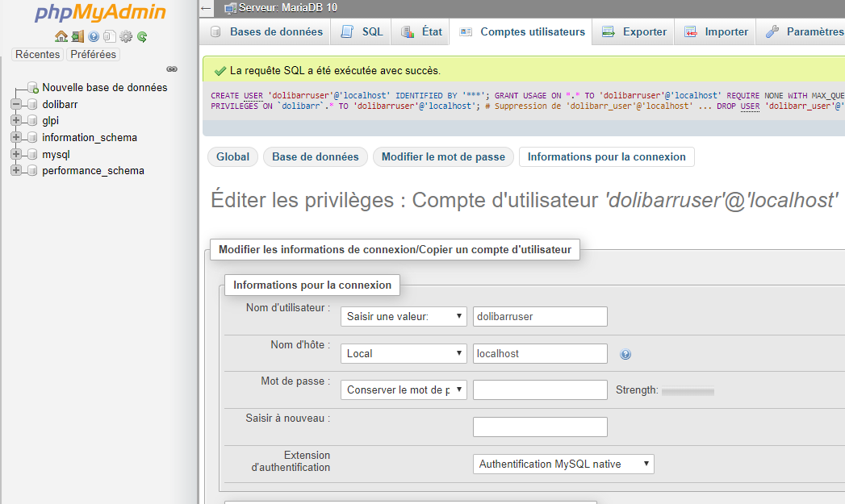Click the username field containing dolibarruser
This screenshot has width=845, height=504.
539,316
